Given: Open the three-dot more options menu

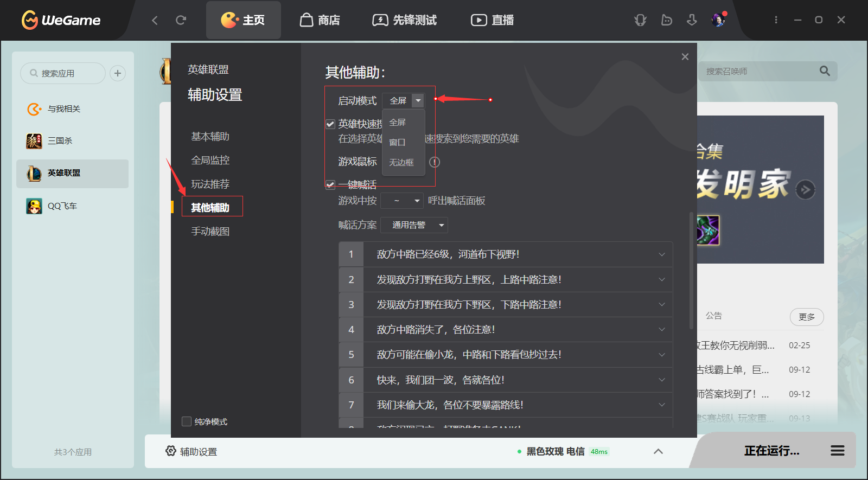Looking at the screenshot, I should point(776,20).
